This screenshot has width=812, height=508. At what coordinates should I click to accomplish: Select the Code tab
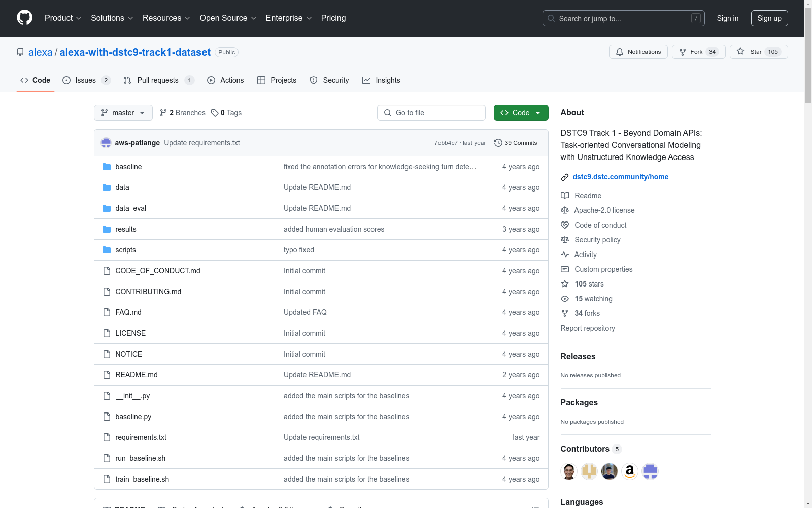(x=36, y=80)
